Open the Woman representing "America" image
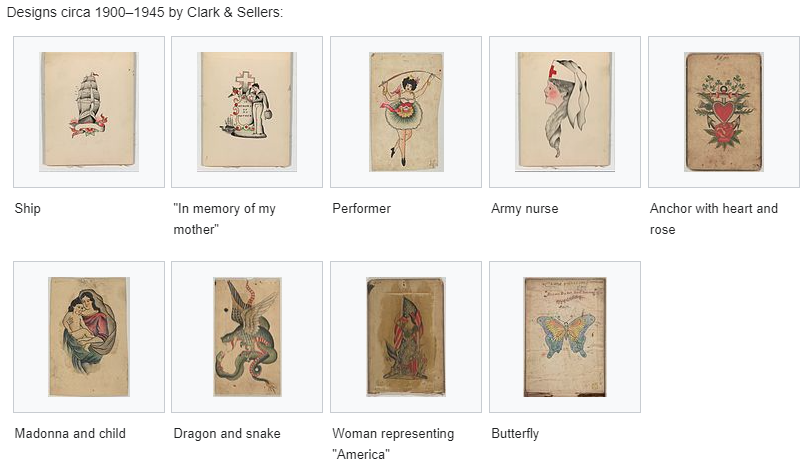Screen dimensions: 804x469 click(406, 337)
